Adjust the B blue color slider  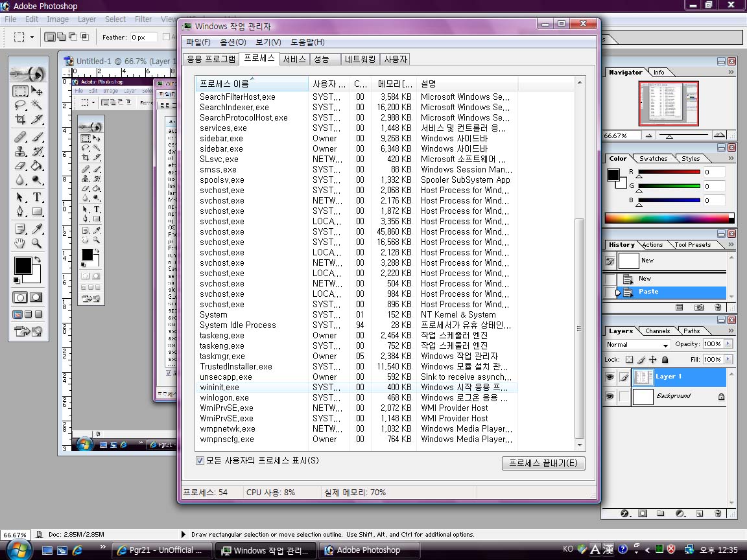click(639, 205)
